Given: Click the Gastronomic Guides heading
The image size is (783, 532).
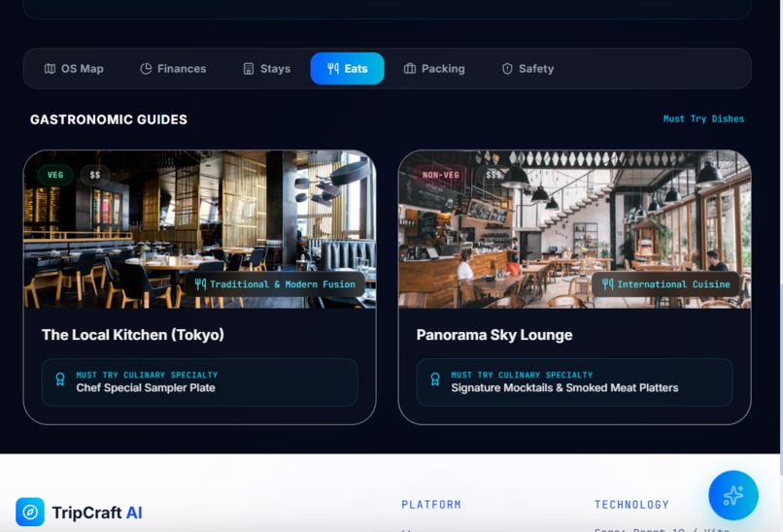Looking at the screenshot, I should click(x=109, y=119).
